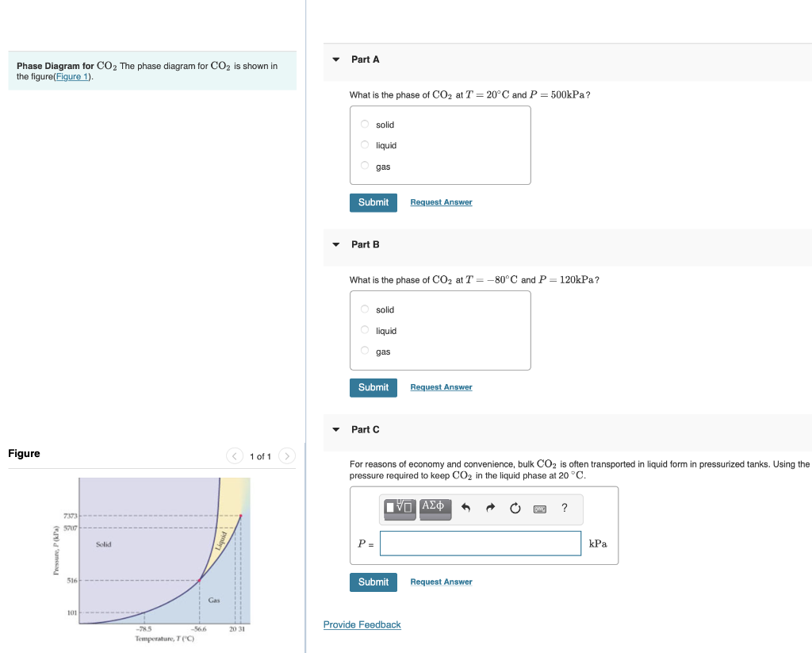Open the Greek symbols ΑΣΦ palette
The image size is (812, 653).
click(435, 508)
